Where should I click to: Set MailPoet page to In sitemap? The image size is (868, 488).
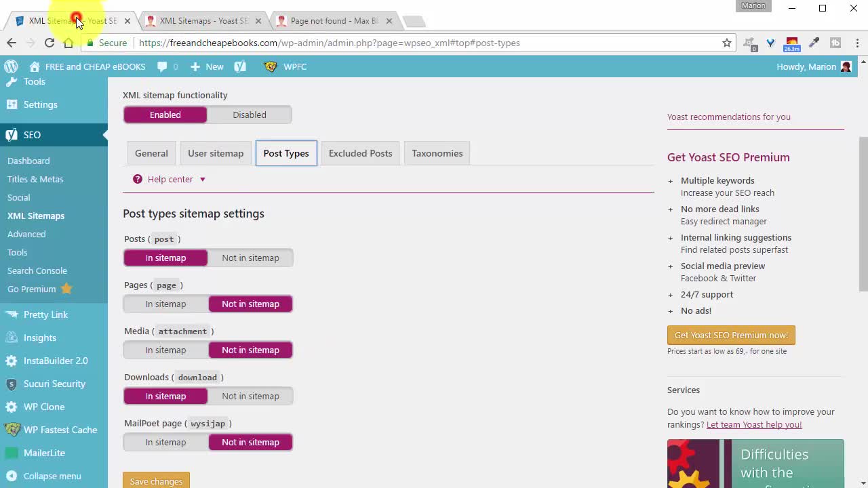(x=165, y=442)
